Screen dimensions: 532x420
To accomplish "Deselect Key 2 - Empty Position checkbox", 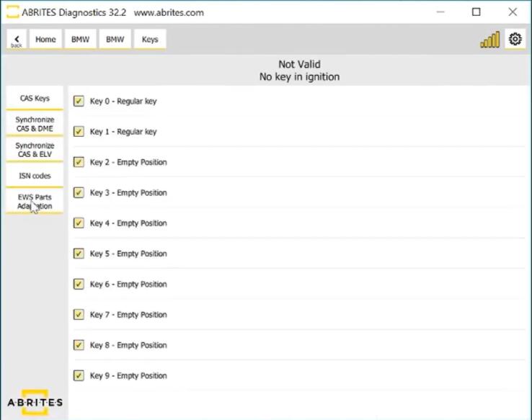I will pyautogui.click(x=79, y=162).
